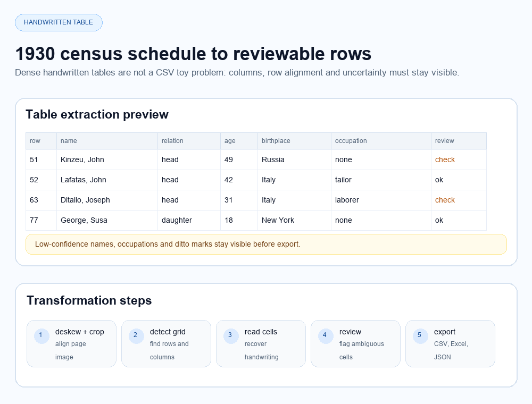Select the Transformation steps heading
The height and width of the screenshot is (404, 532).
pos(89,300)
